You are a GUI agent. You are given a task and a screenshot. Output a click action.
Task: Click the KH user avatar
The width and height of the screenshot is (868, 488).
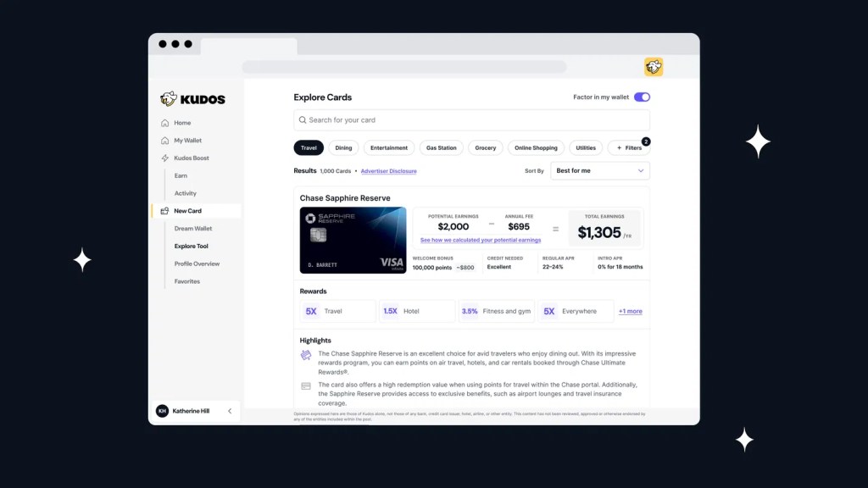(162, 411)
